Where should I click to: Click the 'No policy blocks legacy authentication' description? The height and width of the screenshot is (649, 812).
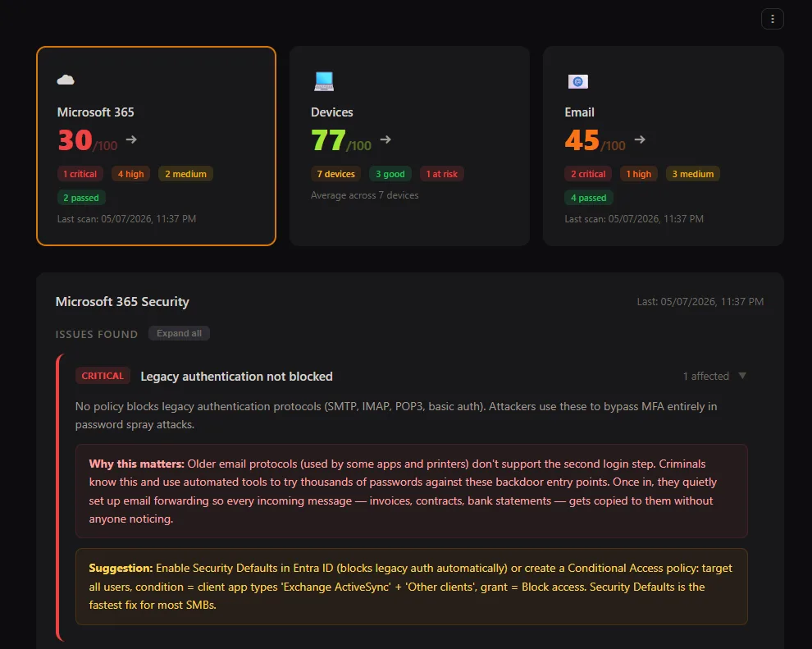coord(396,415)
